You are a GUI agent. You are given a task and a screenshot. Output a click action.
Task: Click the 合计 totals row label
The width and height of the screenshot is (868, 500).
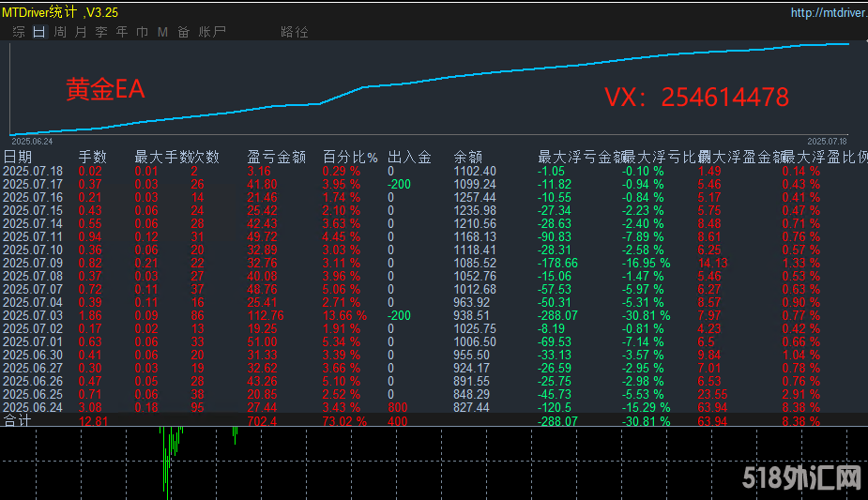pos(18,421)
